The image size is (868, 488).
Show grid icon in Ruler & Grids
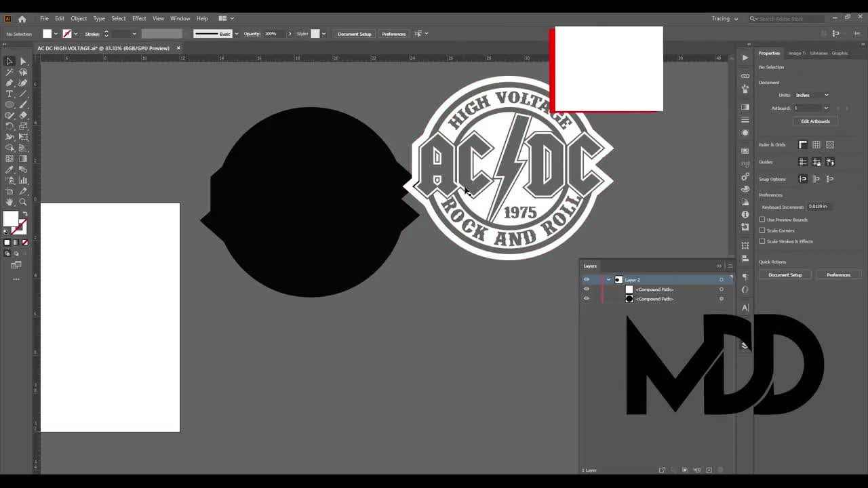tap(816, 144)
